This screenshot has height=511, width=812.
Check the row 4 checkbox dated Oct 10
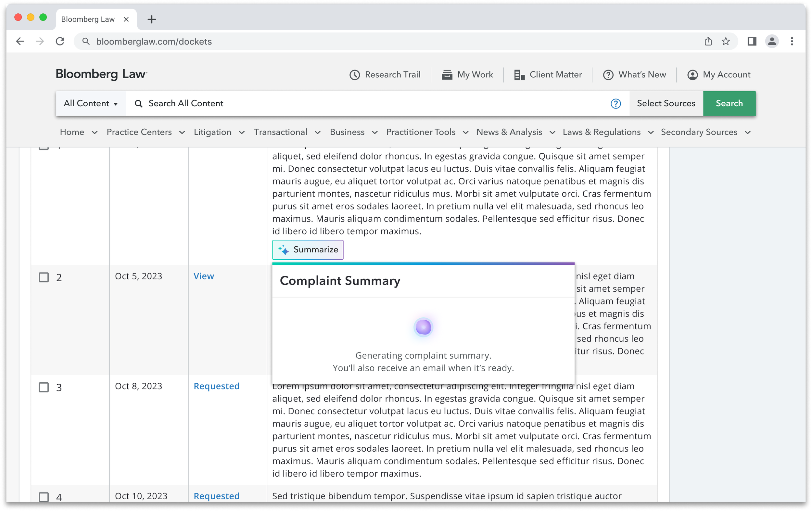point(44,497)
